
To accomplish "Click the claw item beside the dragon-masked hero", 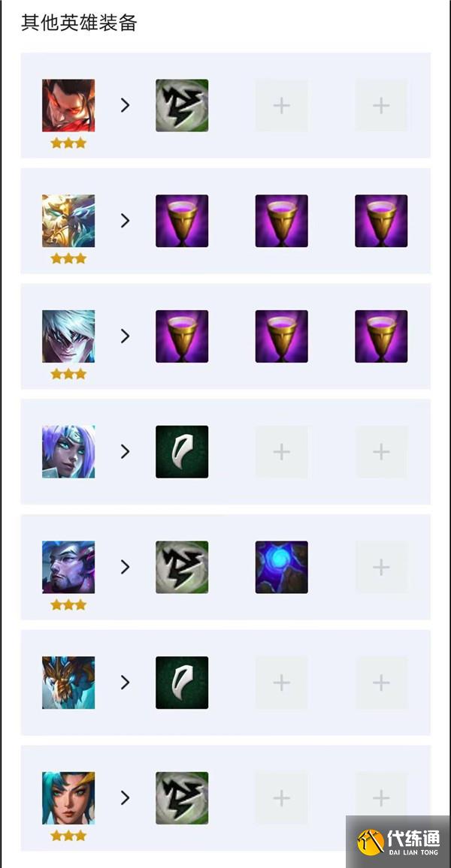I will click(x=182, y=683).
